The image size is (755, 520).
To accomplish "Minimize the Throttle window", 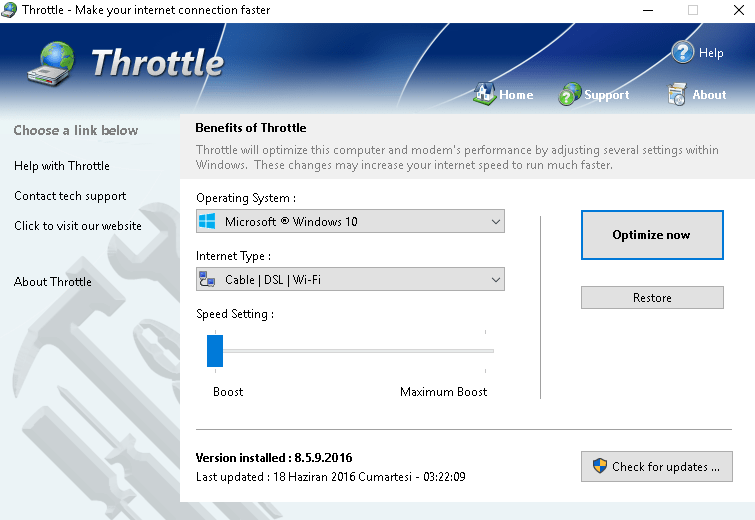I will click(x=648, y=10).
